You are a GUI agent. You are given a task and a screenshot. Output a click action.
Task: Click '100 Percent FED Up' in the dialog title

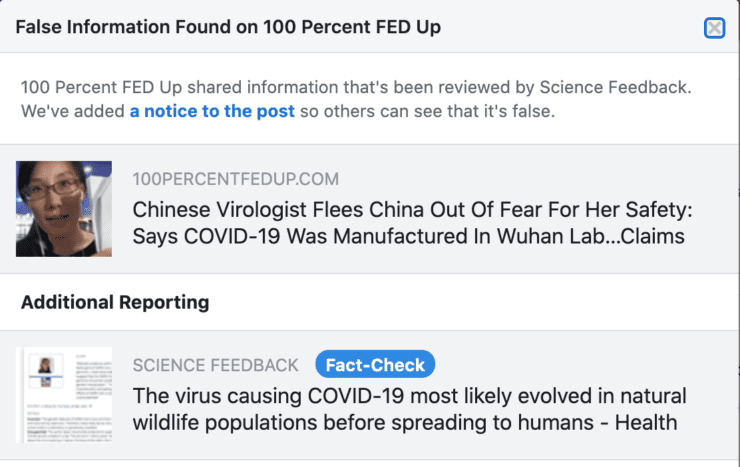(352, 27)
